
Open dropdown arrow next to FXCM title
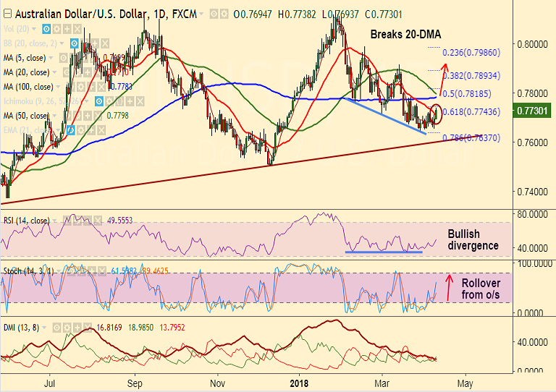coord(202,14)
